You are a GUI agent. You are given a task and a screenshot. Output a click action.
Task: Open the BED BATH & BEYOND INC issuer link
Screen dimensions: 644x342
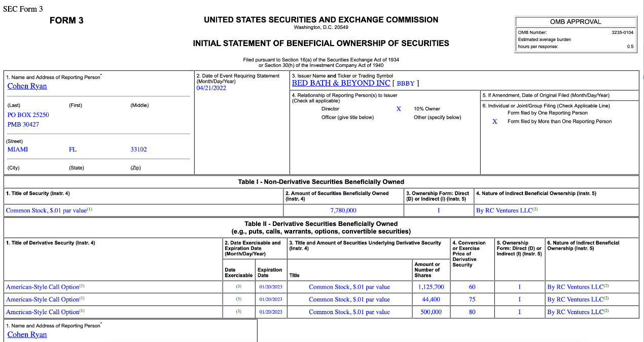coord(341,83)
